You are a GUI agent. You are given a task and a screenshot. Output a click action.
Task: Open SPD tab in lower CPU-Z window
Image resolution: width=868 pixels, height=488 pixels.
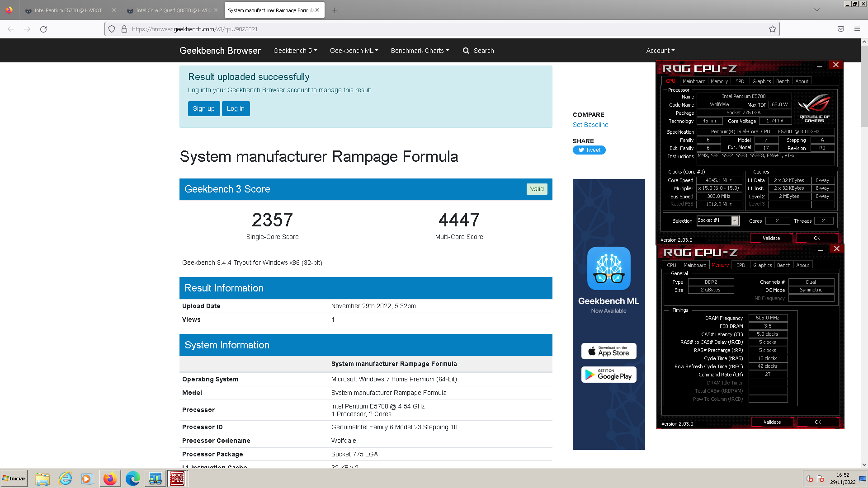741,265
